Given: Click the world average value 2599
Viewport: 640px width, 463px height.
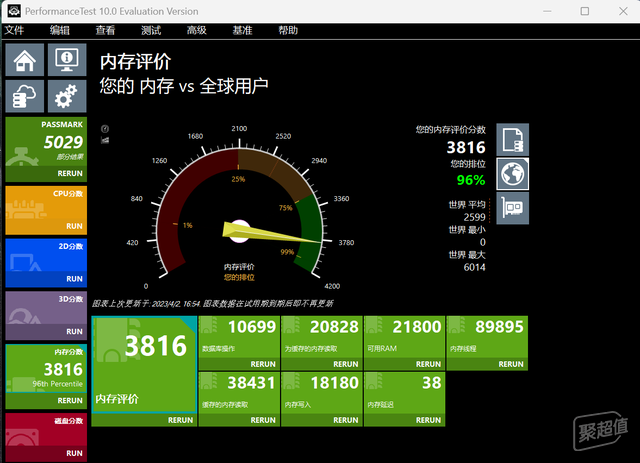Looking at the screenshot, I should tap(474, 217).
